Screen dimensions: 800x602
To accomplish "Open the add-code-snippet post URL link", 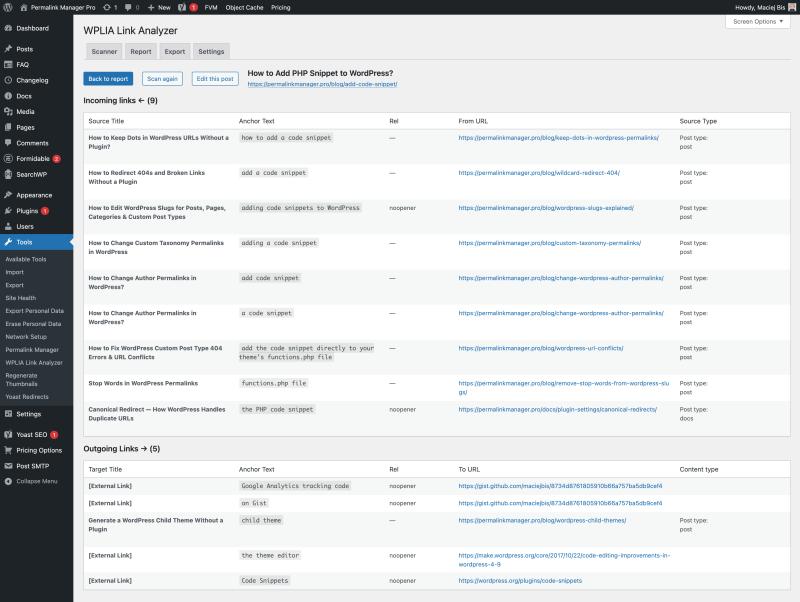I will (x=322, y=84).
